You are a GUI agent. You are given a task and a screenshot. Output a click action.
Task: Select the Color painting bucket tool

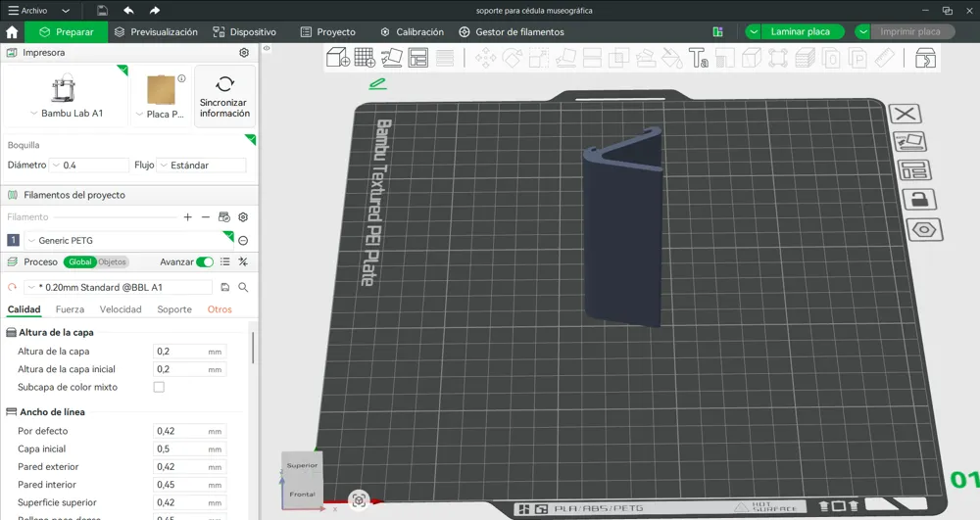[672, 58]
